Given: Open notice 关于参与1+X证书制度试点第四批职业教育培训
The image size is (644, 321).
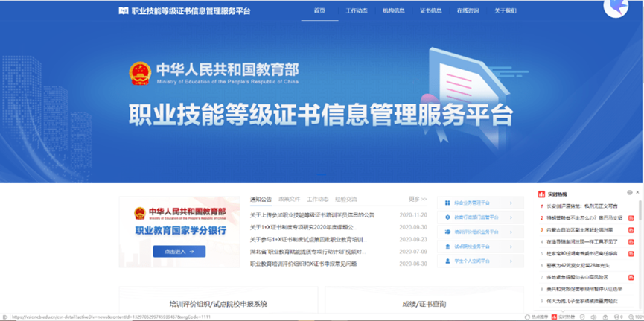Looking at the screenshot, I should point(308,240).
